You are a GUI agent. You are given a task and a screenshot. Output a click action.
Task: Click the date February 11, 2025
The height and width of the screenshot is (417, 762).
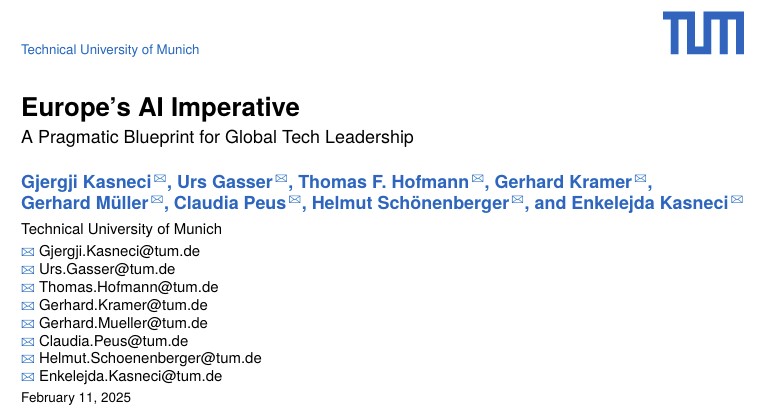pos(76,398)
